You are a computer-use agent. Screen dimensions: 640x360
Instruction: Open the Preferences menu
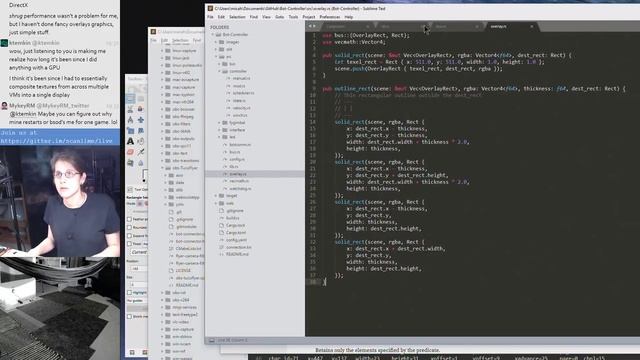point(330,17)
